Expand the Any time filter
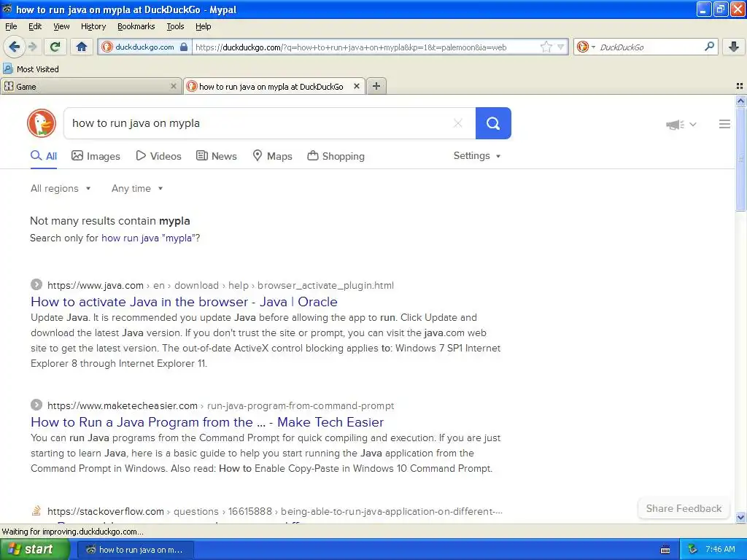747x560 pixels. [137, 189]
